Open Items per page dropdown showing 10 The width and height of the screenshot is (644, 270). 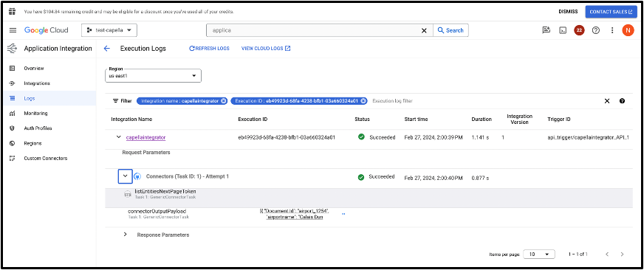click(x=540, y=255)
